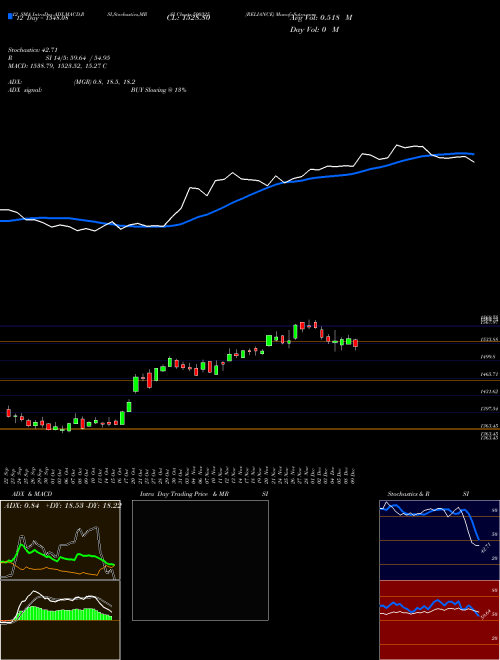Image resolution: width=500 pixels, height=660 pixels.
Task: Click the large green 20 Oct breakout candle
Action: pyautogui.click(x=136, y=383)
